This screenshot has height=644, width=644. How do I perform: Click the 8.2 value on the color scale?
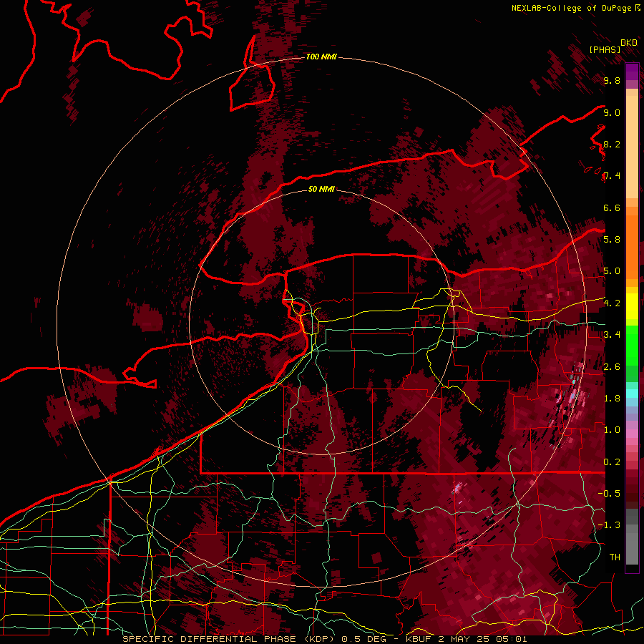click(x=612, y=144)
